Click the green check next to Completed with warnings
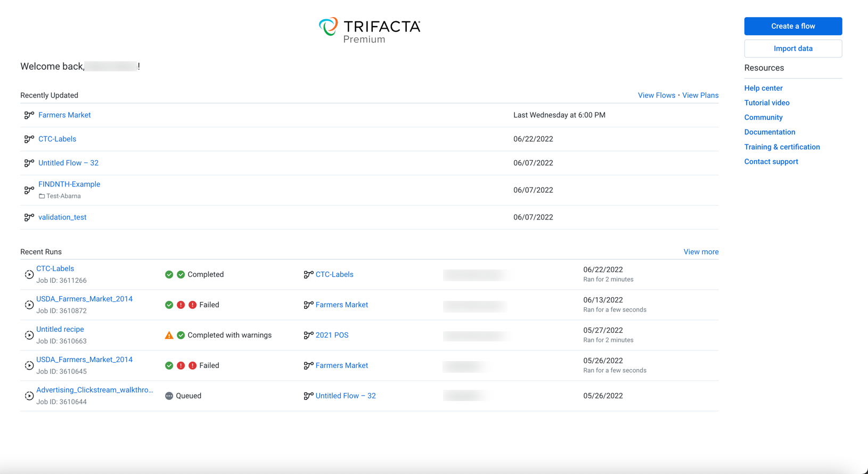Screen dimensions: 868x474 tap(181, 336)
